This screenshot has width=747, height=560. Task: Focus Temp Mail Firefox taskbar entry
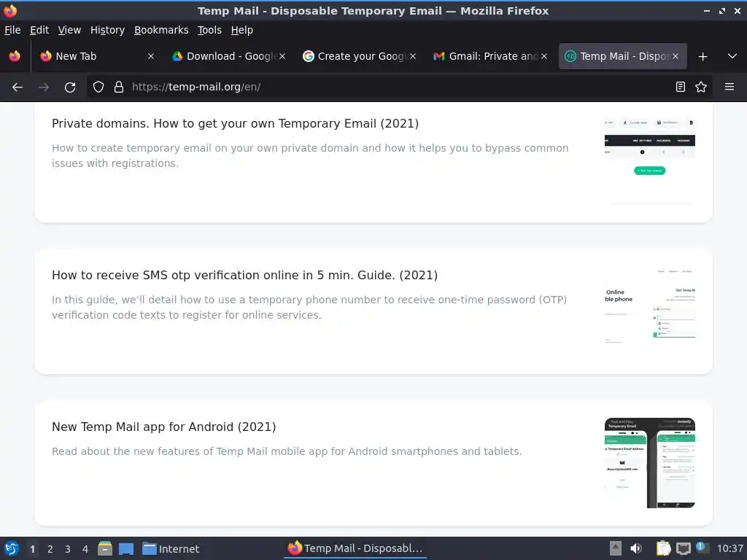(x=355, y=548)
